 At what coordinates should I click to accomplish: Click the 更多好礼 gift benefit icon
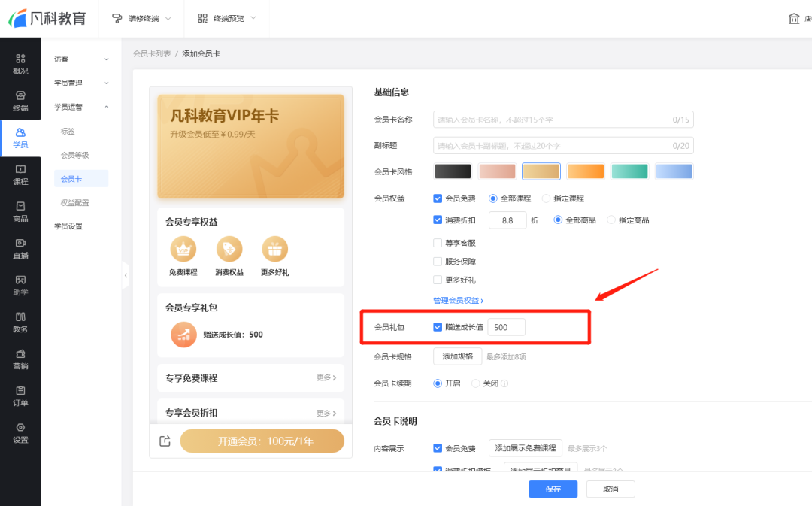[274, 249]
